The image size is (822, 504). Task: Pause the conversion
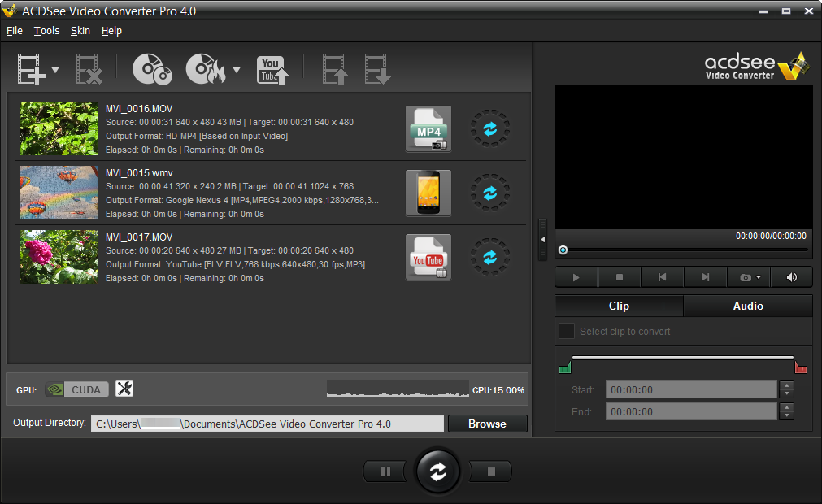[385, 471]
